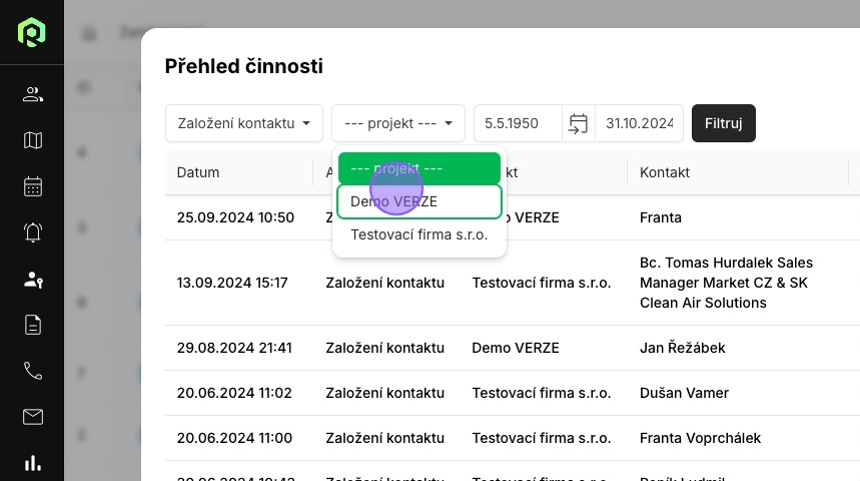The width and height of the screenshot is (860, 481).
Task: Select Testovací firma s.r.o. option
Action: (x=419, y=235)
